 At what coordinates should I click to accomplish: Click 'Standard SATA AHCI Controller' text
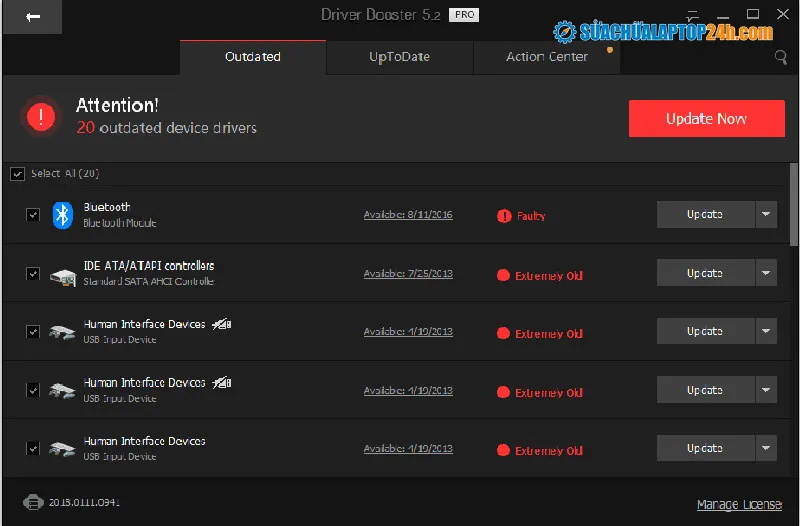coord(148,281)
